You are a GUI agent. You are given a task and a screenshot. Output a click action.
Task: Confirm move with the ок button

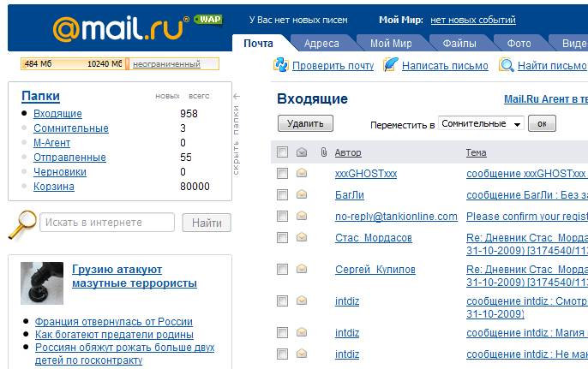[542, 123]
